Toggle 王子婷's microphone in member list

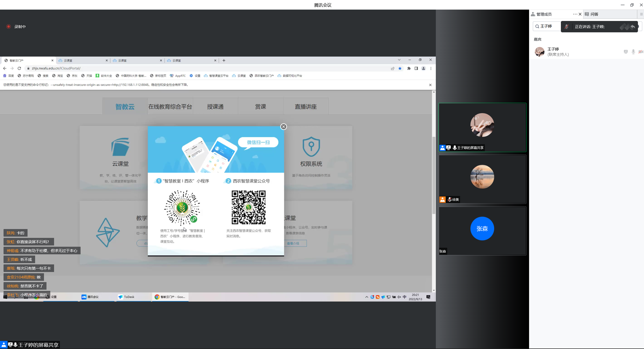click(633, 52)
